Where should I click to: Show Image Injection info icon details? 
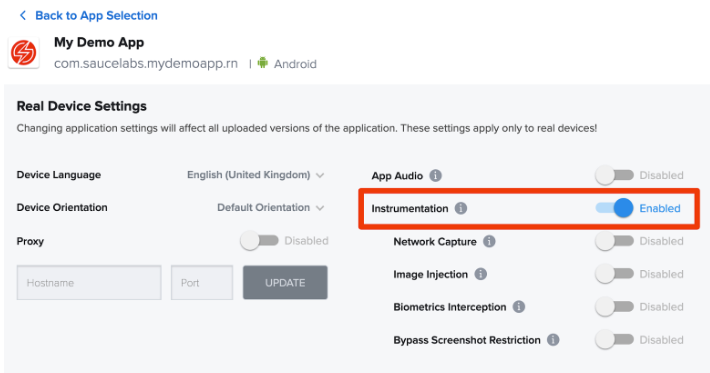point(480,274)
